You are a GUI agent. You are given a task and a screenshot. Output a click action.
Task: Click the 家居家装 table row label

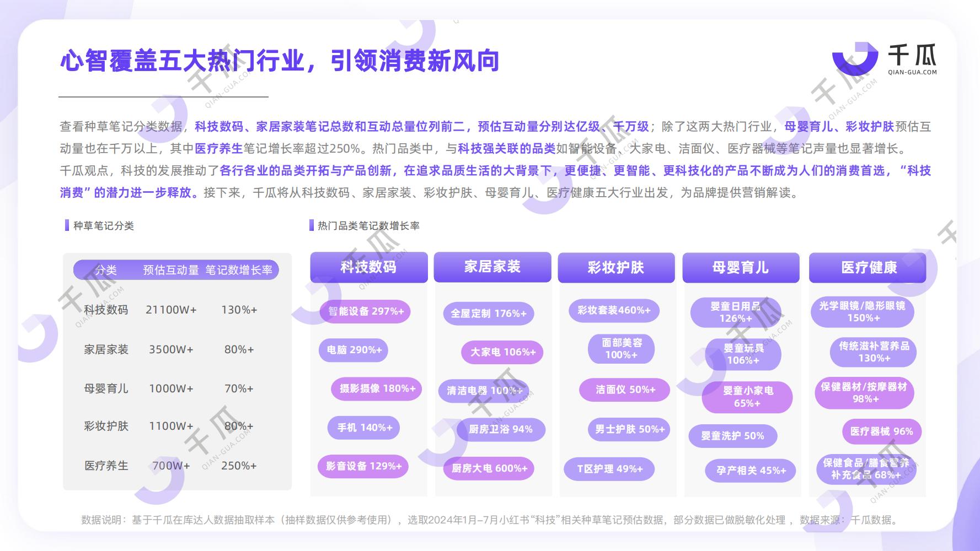click(106, 349)
